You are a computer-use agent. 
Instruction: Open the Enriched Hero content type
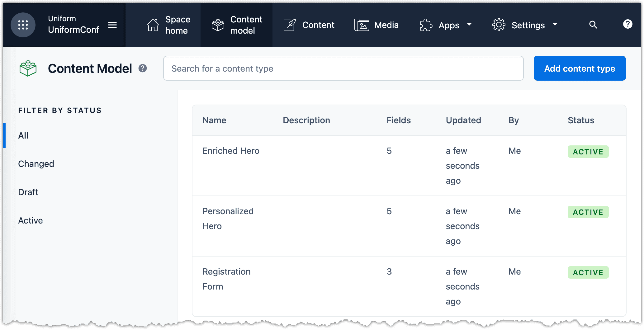point(231,151)
